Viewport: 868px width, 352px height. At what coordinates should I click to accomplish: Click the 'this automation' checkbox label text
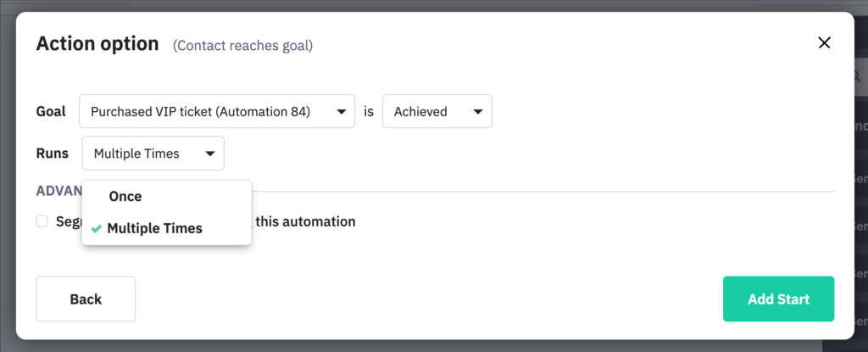[305, 221]
